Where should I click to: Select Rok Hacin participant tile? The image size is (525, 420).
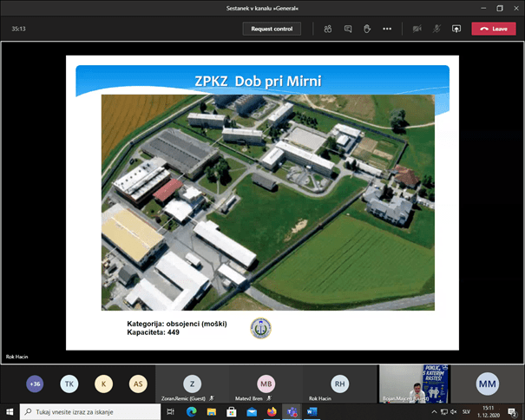tap(340, 384)
